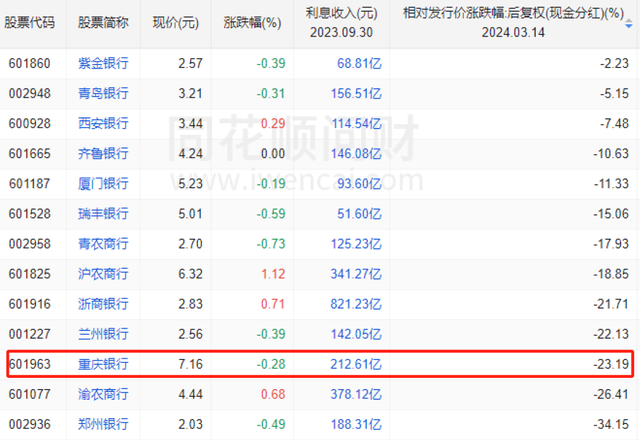
Task: Select stock code 002958
Action: click(x=29, y=244)
